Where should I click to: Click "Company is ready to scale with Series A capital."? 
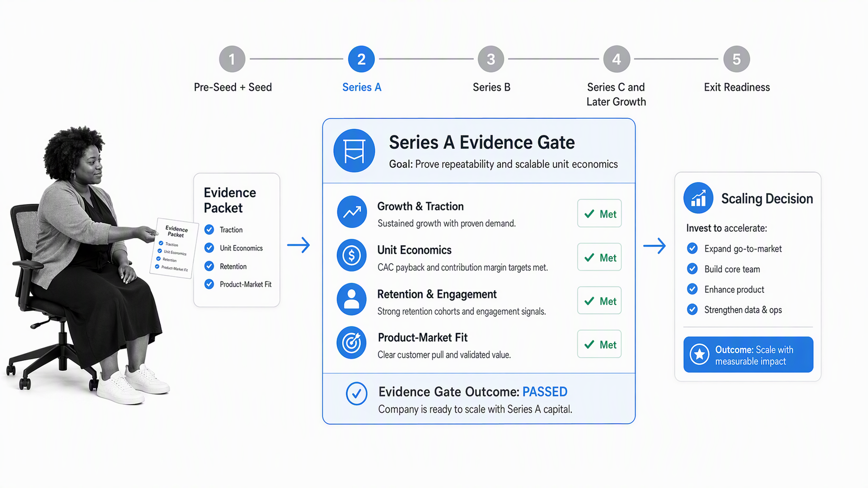475,409
